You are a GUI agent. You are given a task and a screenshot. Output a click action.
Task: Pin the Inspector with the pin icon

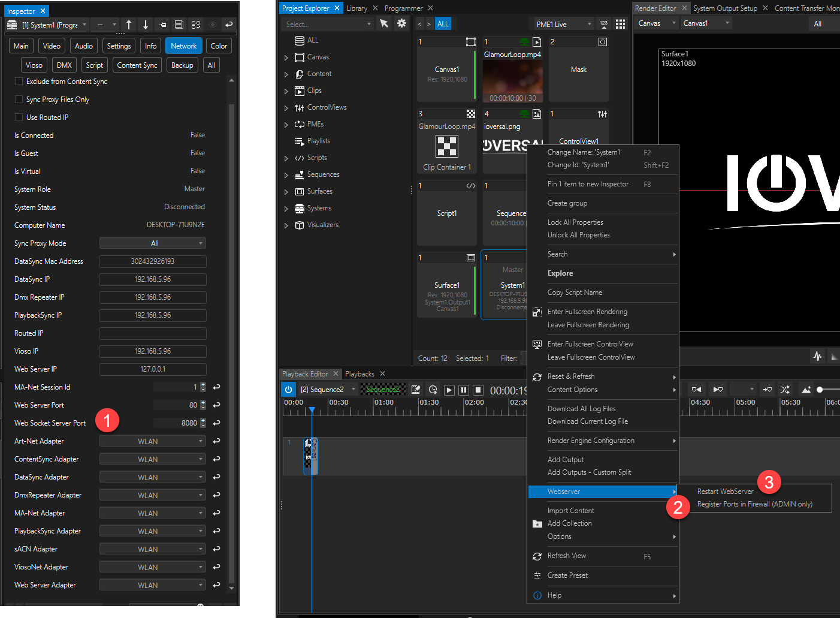162,25
